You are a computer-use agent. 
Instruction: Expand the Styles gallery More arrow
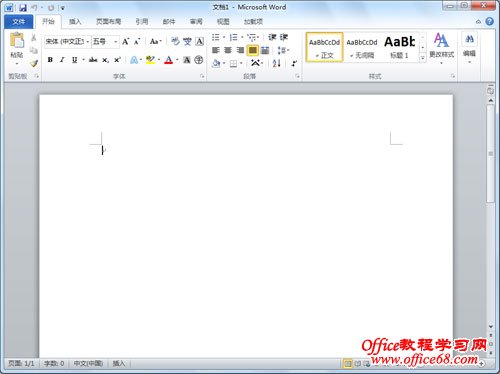pos(422,58)
